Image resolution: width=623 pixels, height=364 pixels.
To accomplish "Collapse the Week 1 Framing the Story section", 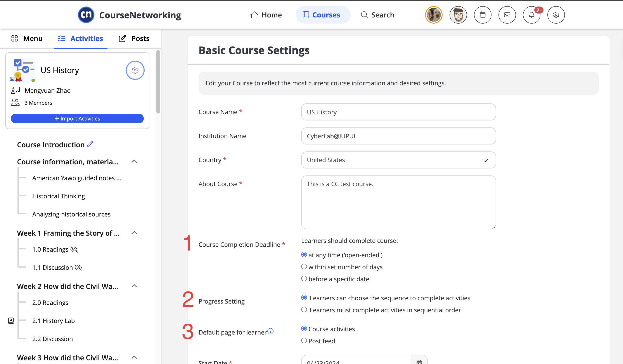I will 134,233.
